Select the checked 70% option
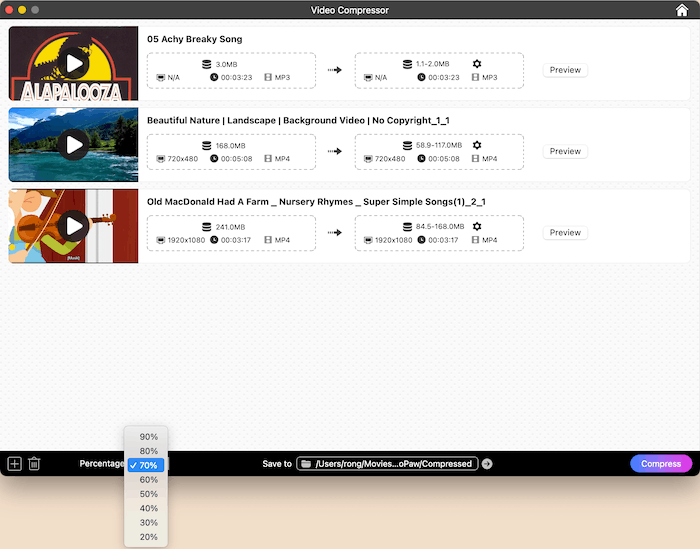Image resolution: width=700 pixels, height=549 pixels. pyautogui.click(x=148, y=465)
